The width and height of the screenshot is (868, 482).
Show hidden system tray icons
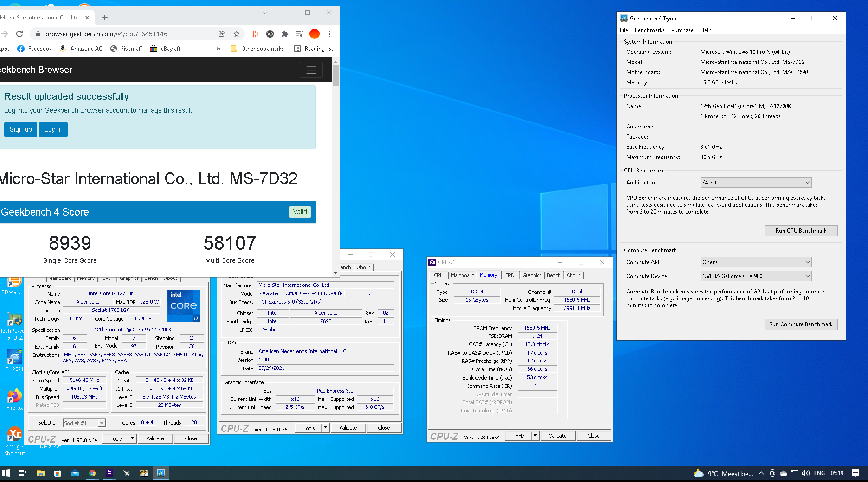[761, 473]
